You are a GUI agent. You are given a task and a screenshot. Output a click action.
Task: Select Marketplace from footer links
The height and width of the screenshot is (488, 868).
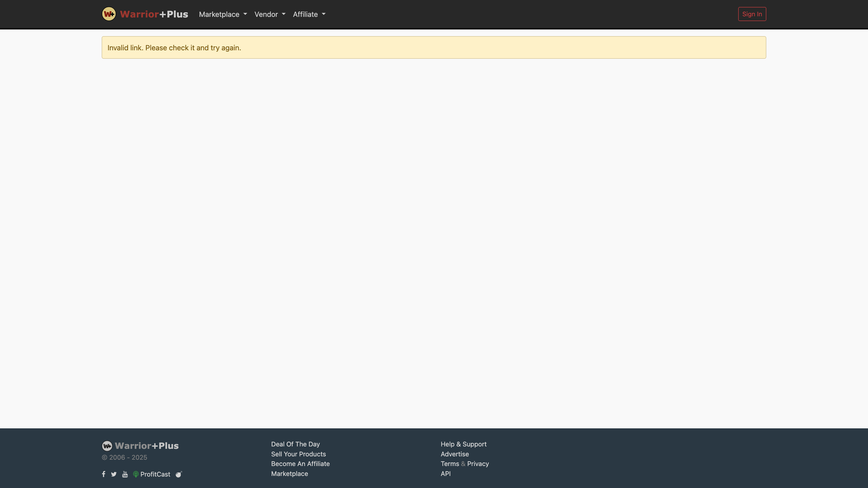pos(289,474)
